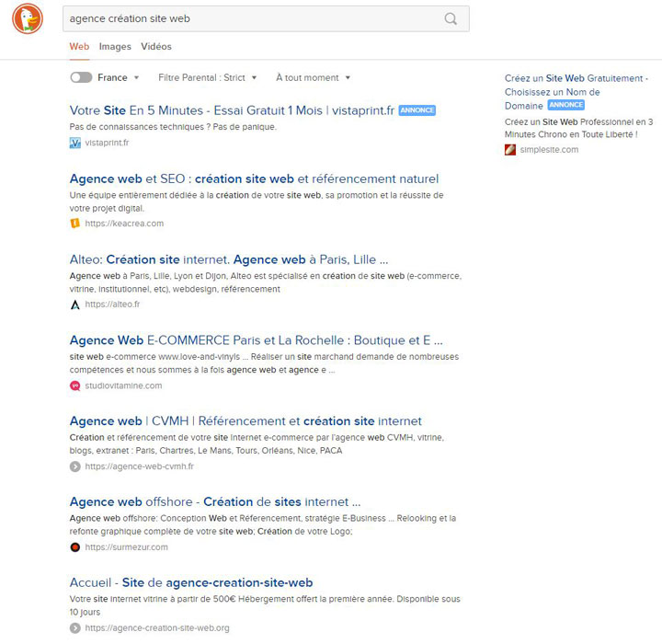Click the ANNONCE badge in the sidebar ad

click(565, 105)
